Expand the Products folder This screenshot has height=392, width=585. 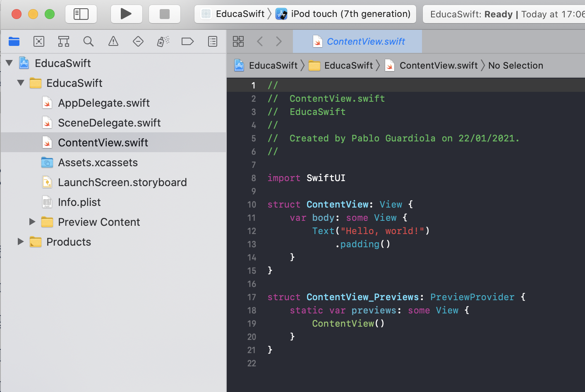[21, 242]
